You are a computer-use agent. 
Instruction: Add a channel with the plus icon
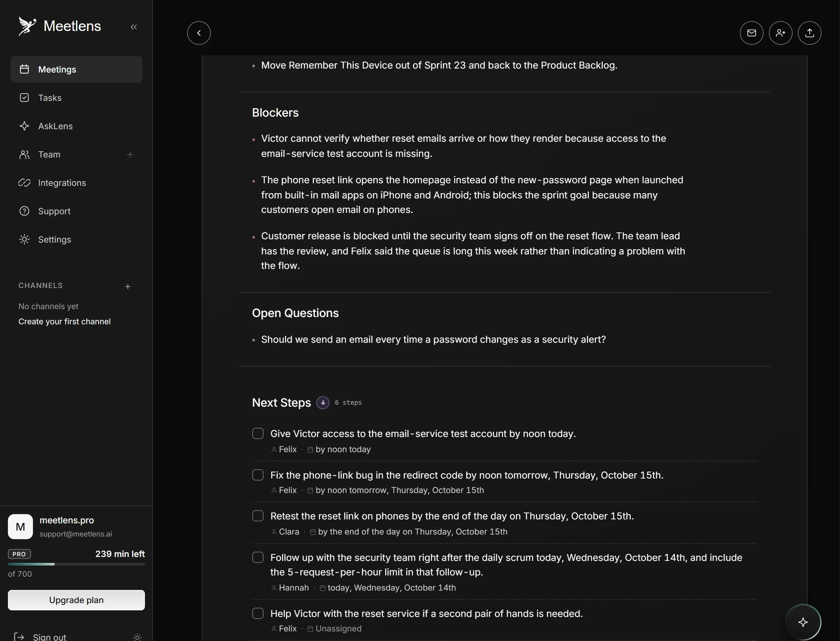point(128,286)
